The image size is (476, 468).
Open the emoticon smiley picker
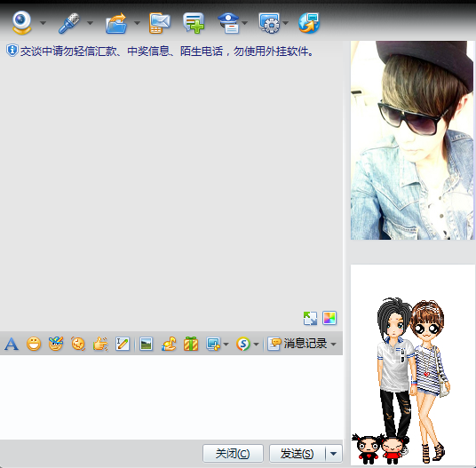pyautogui.click(x=34, y=345)
